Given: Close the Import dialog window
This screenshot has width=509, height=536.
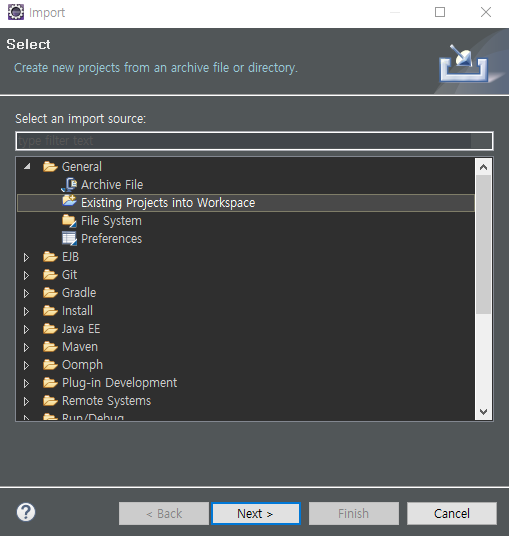Looking at the screenshot, I should point(486,12).
